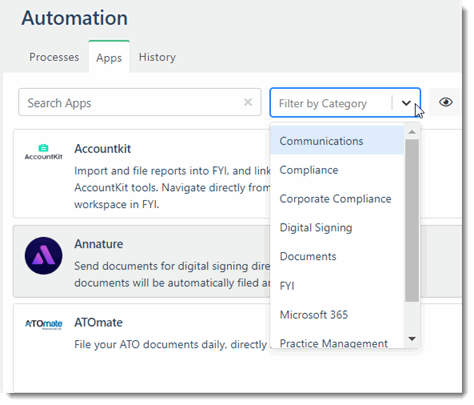The width and height of the screenshot is (474, 405).
Task: Click the Automation page heading
Action: click(75, 18)
